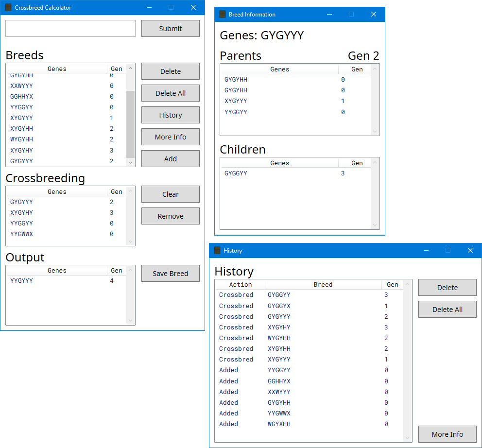Click the Submit button
The height and width of the screenshot is (448, 482).
tap(170, 29)
